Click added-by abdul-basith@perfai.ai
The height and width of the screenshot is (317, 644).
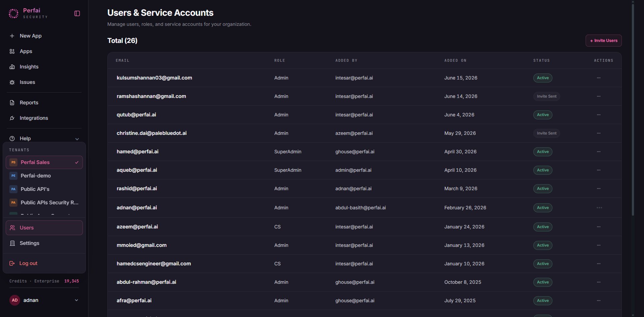pos(361,208)
